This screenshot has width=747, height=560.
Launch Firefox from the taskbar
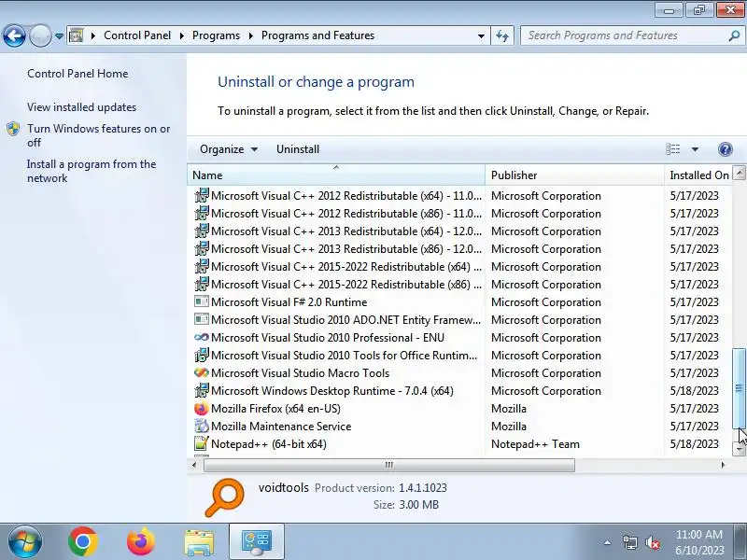click(x=141, y=541)
